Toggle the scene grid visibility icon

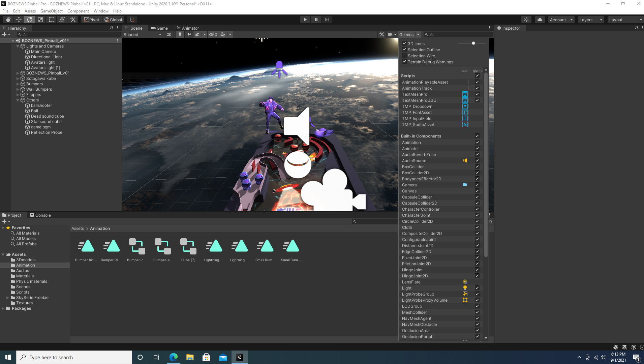[223, 34]
